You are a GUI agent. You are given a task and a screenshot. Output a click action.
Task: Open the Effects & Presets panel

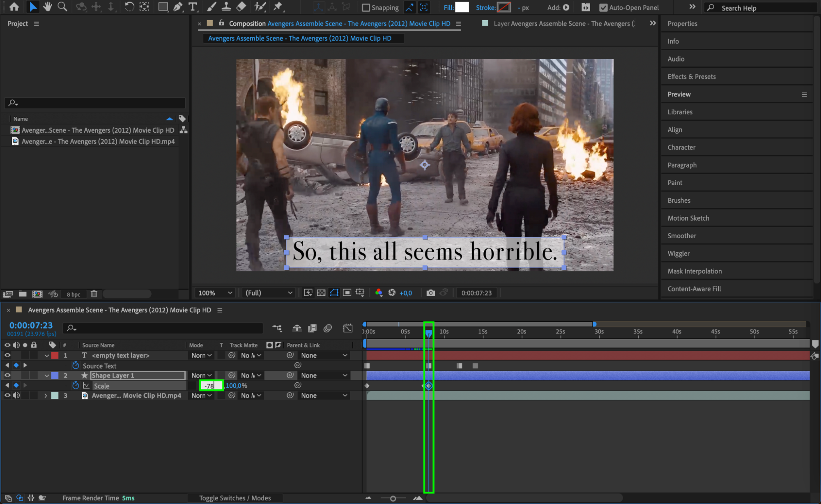tap(691, 76)
